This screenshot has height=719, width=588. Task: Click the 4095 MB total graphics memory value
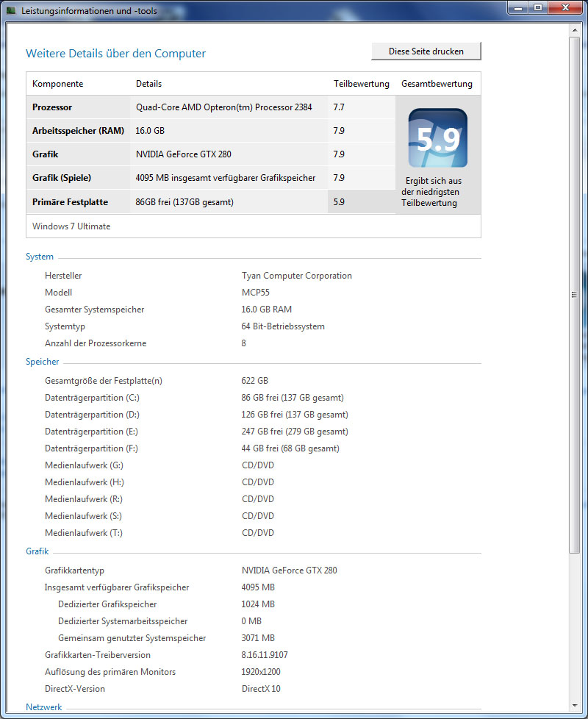[258, 587]
